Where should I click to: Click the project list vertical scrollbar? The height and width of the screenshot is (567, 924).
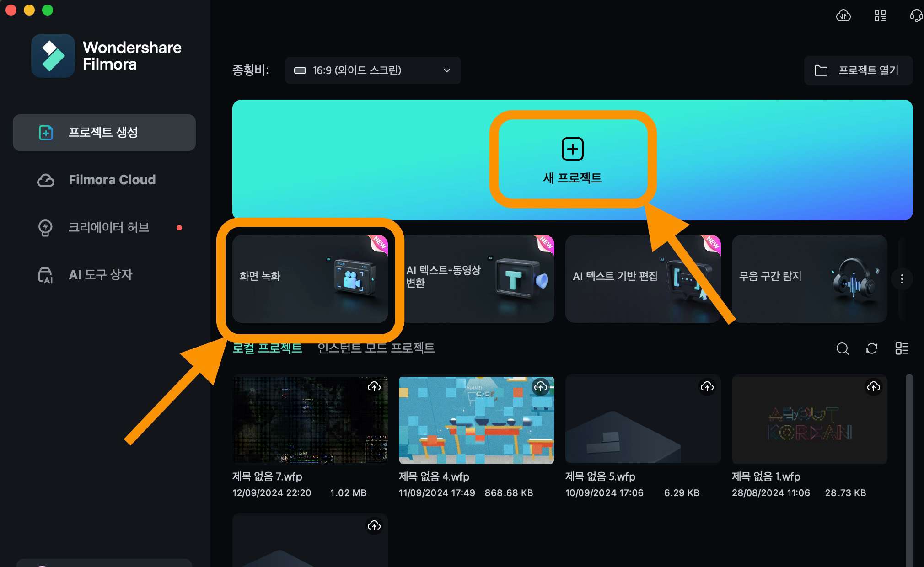(909, 470)
